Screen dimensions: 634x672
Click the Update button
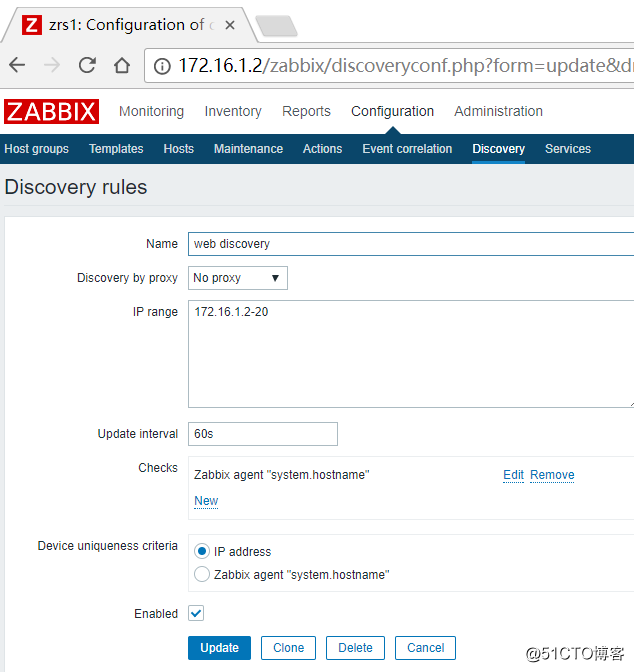click(219, 648)
